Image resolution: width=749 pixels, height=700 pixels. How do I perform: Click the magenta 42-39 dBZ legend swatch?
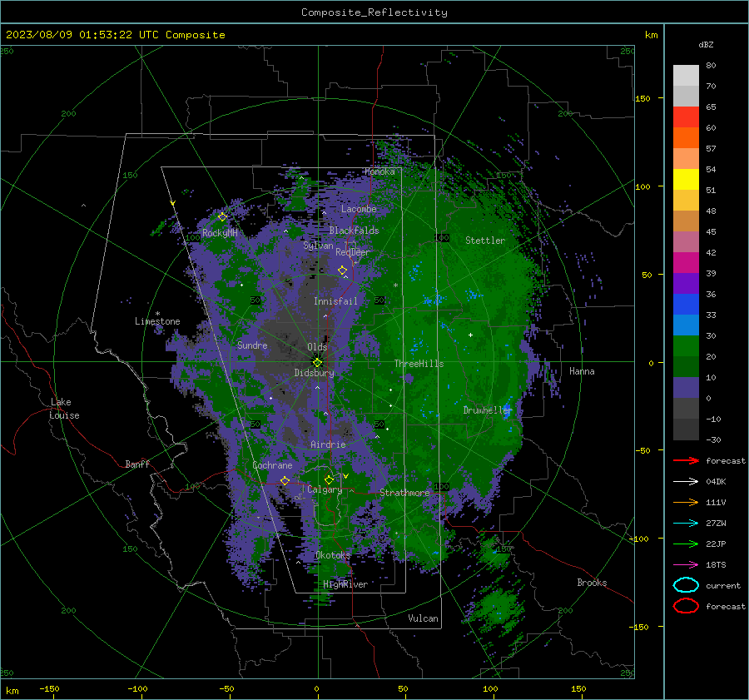coord(686,262)
